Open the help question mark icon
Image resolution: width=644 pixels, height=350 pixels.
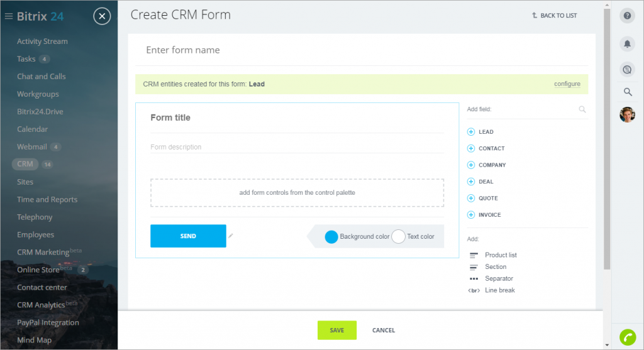point(627,16)
